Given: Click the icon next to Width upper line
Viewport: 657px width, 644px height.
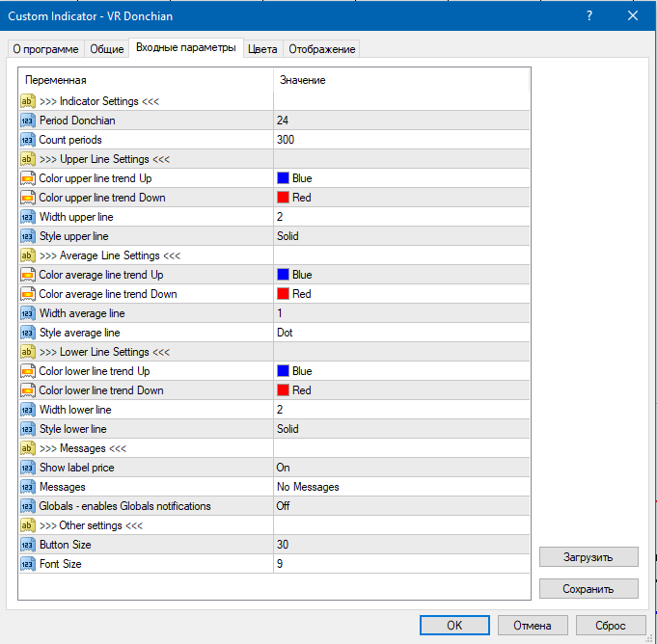Looking at the screenshot, I should (27, 217).
